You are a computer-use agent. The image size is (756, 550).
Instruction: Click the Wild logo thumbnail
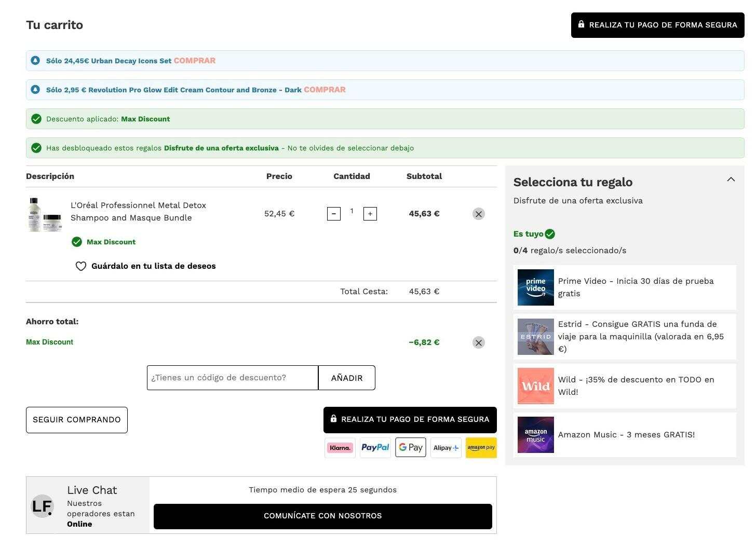536,386
